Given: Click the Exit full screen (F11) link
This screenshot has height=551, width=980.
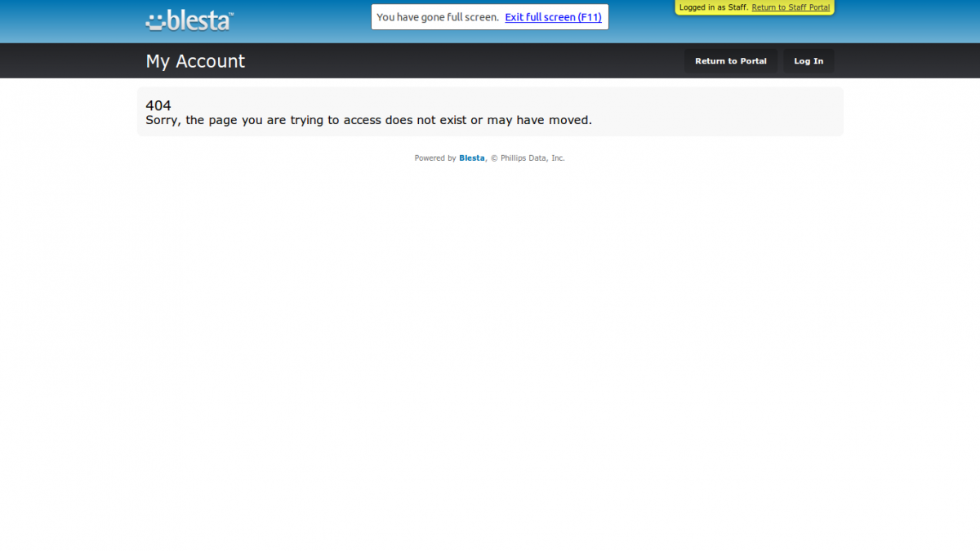Looking at the screenshot, I should [x=553, y=17].
